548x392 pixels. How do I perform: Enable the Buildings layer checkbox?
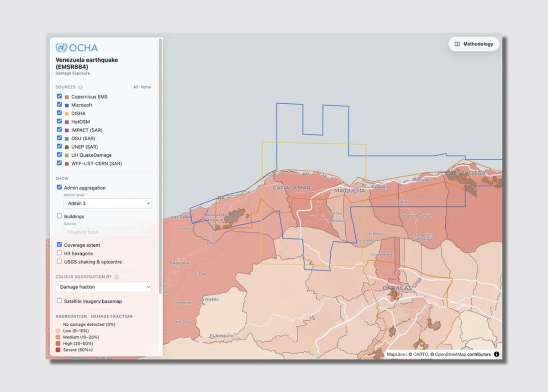[x=59, y=216]
